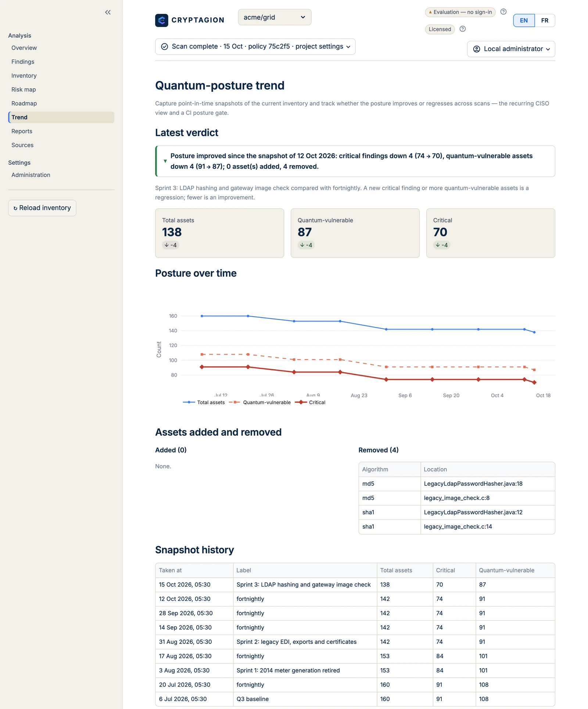This screenshot has height=709, width=588.
Task: Click the Licensed badge
Action: [x=440, y=29]
